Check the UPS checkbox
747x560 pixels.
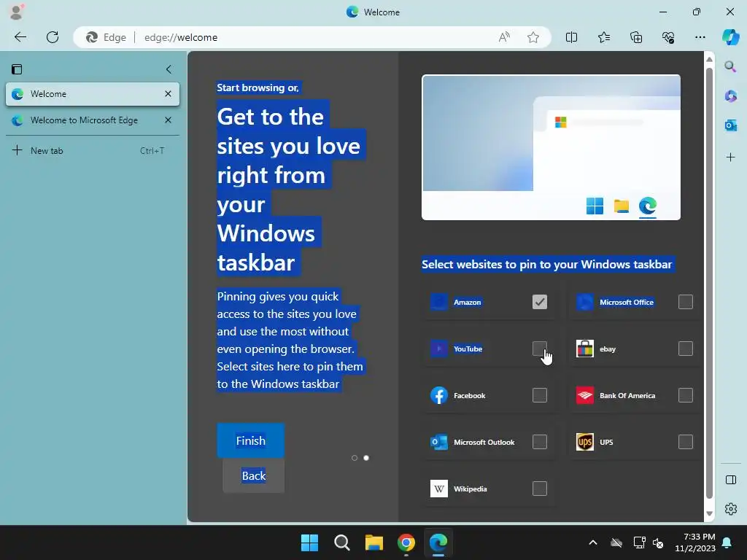(685, 442)
